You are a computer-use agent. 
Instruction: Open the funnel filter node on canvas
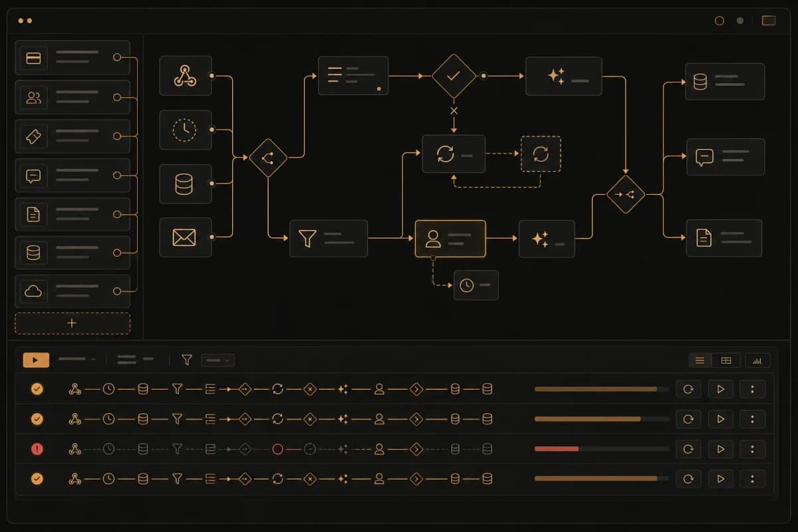click(x=329, y=238)
